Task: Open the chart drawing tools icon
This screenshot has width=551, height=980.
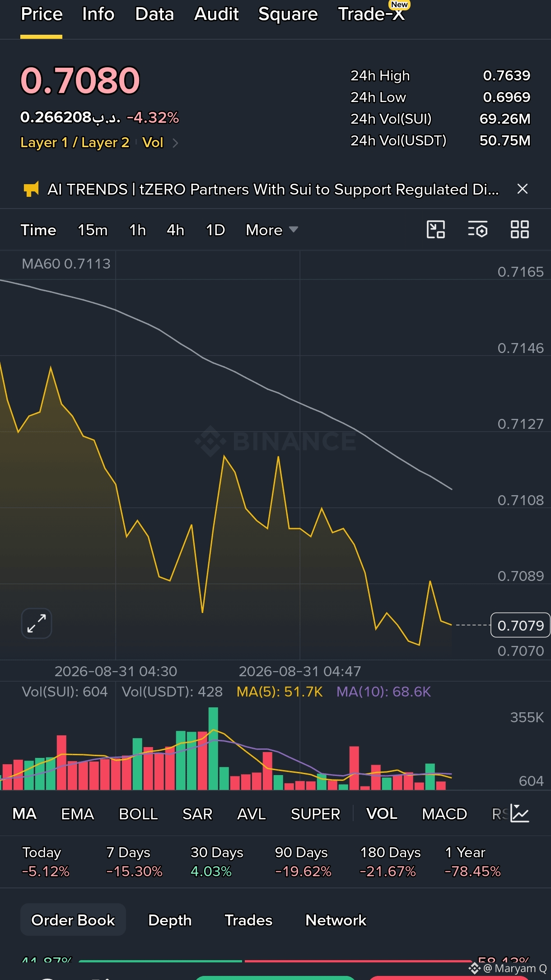Action: pos(436,230)
